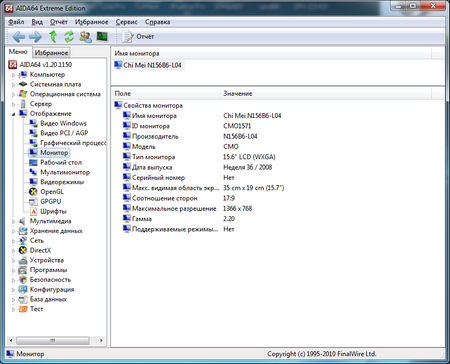Expand the Системная плата tree node

tap(14, 85)
